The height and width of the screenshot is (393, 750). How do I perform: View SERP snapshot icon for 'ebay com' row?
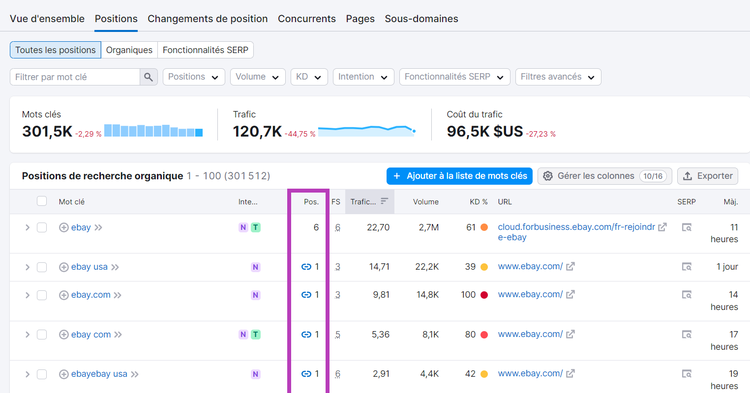(x=686, y=335)
